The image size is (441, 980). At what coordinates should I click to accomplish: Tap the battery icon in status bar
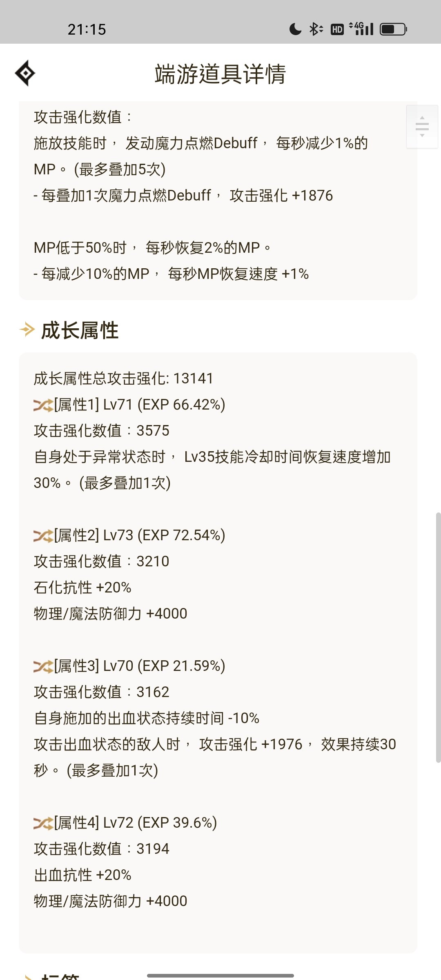[394, 29]
